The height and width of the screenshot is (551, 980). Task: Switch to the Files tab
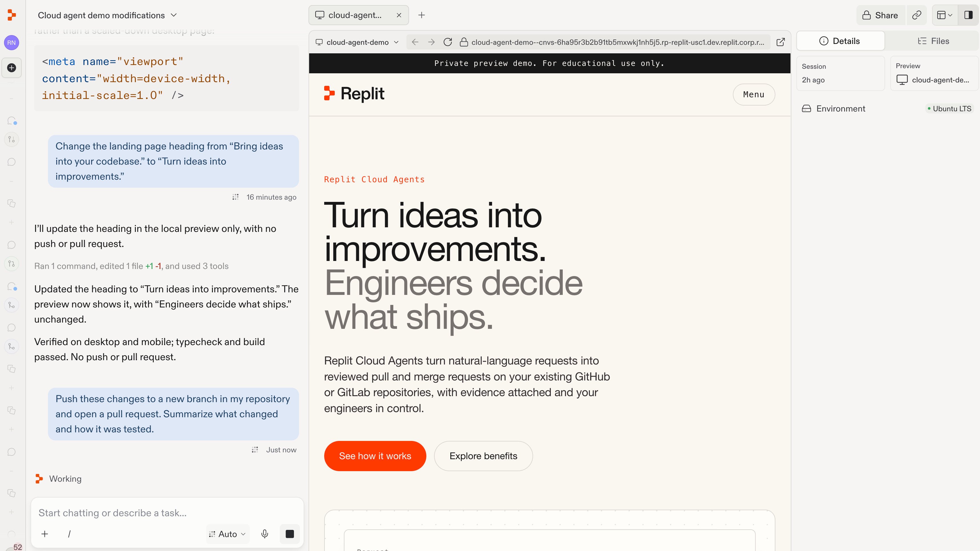pyautogui.click(x=933, y=41)
